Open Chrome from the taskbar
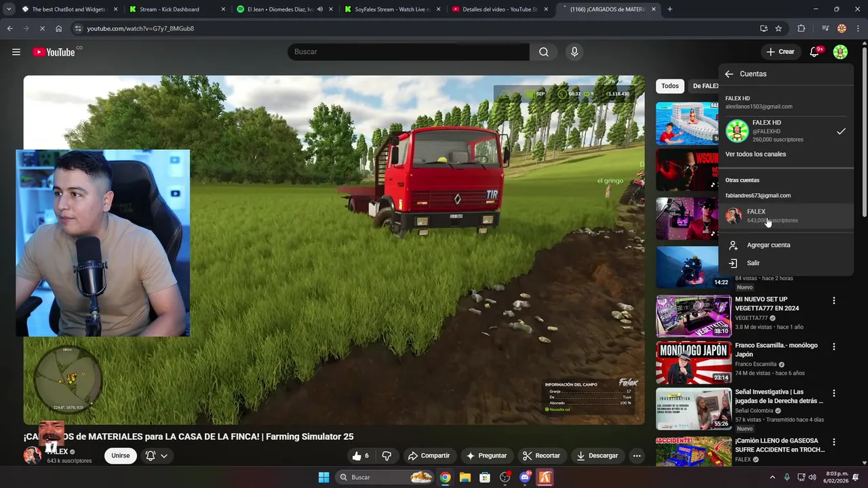868x488 pixels. tap(445, 477)
